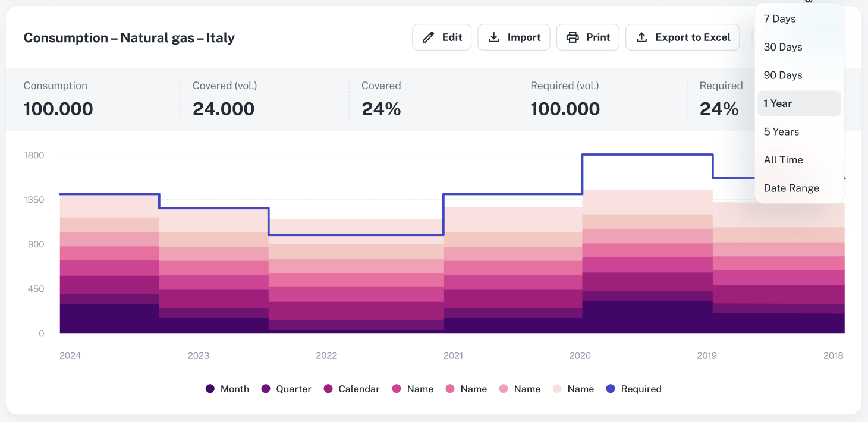
Task: Toggle the Quarter series in the legend
Action: [286, 389]
